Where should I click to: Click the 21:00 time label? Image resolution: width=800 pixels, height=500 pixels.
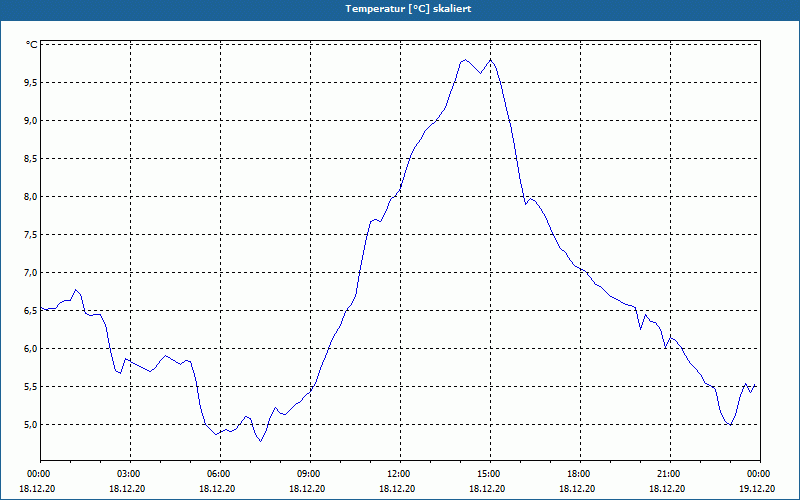[670, 474]
